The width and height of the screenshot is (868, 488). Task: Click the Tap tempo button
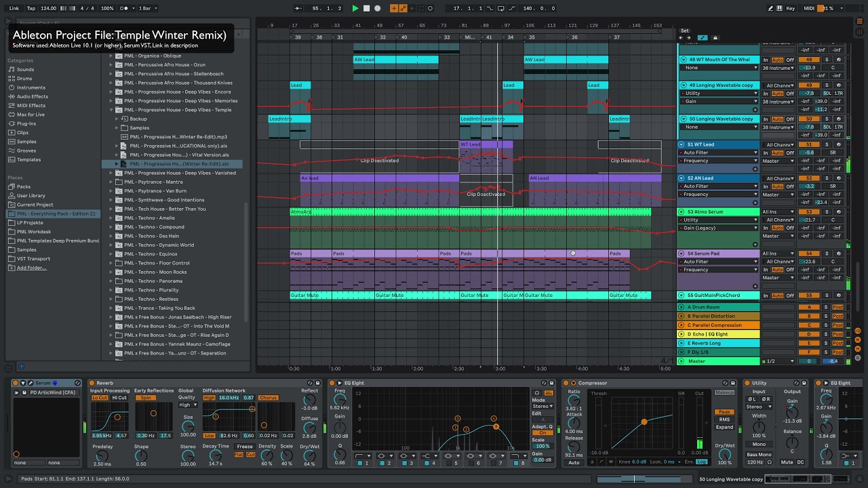31,8
